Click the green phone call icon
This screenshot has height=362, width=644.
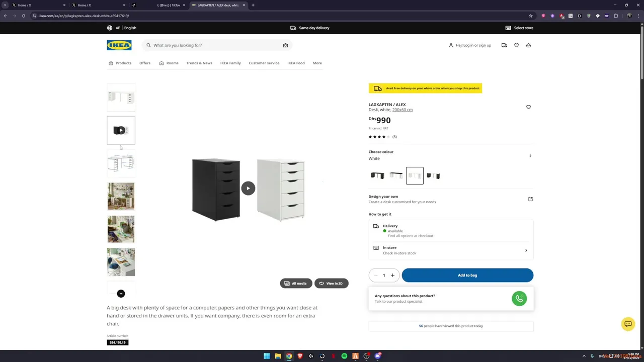coord(519,299)
